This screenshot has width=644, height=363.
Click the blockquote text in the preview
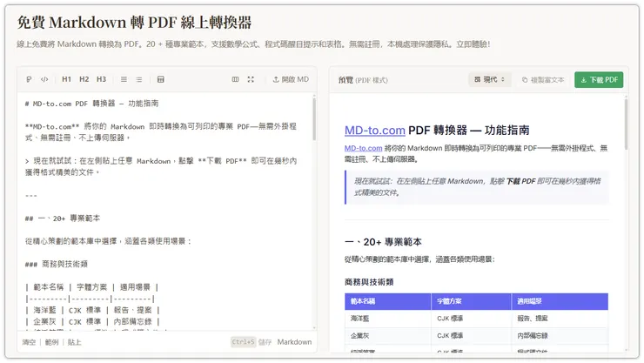(477, 187)
